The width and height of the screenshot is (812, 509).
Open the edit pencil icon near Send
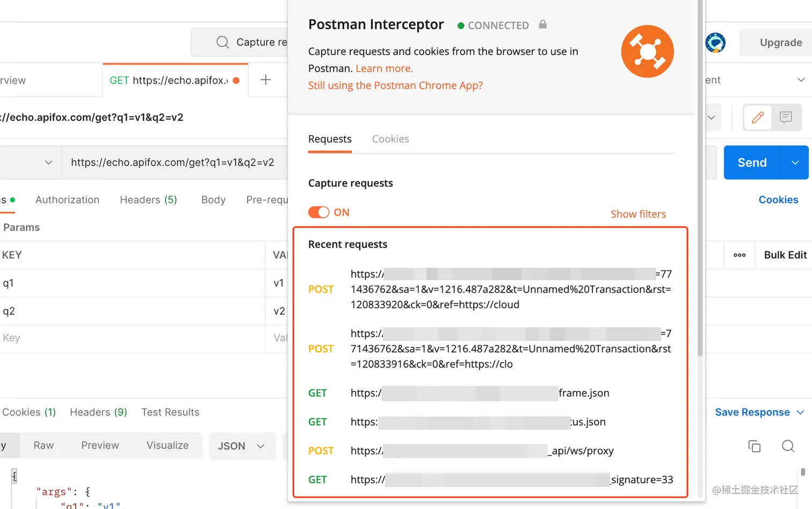(757, 117)
